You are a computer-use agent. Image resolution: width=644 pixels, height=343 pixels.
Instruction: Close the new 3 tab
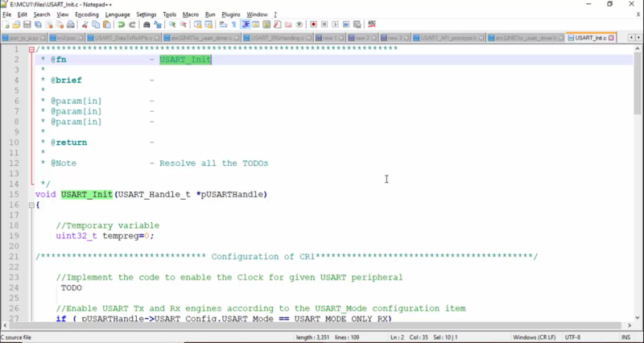407,38
